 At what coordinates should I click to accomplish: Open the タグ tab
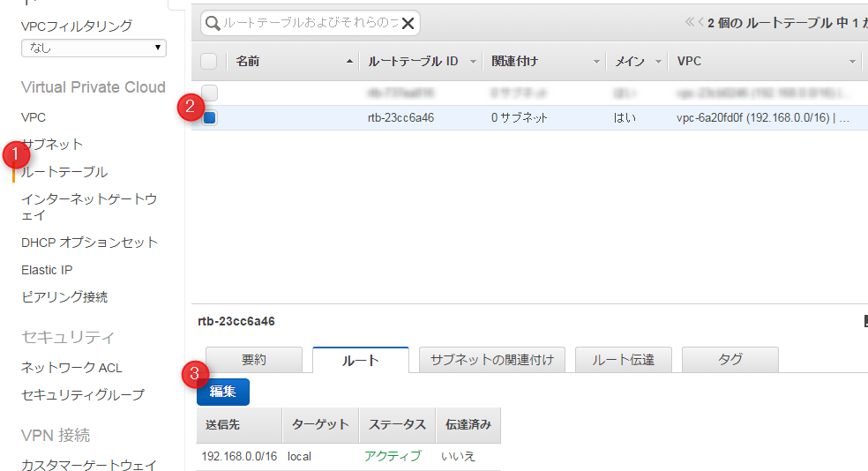coord(730,360)
